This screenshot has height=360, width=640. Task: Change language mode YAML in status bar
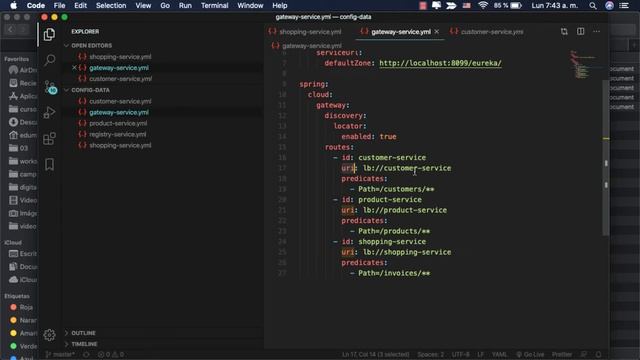pos(499,354)
